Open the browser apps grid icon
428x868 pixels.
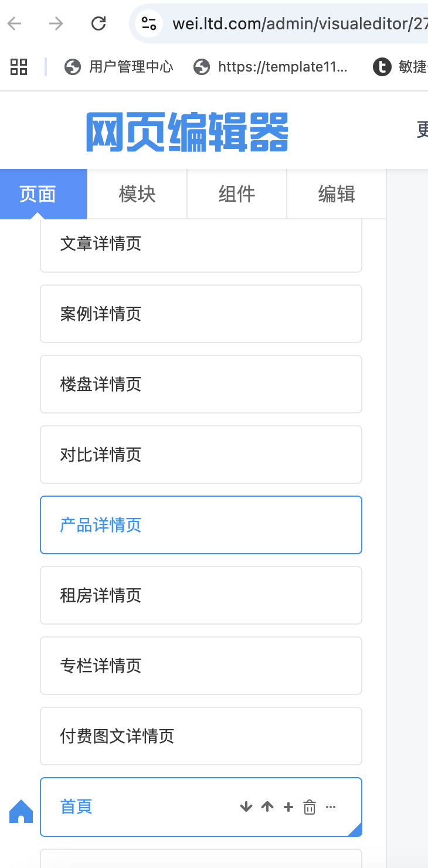19,67
